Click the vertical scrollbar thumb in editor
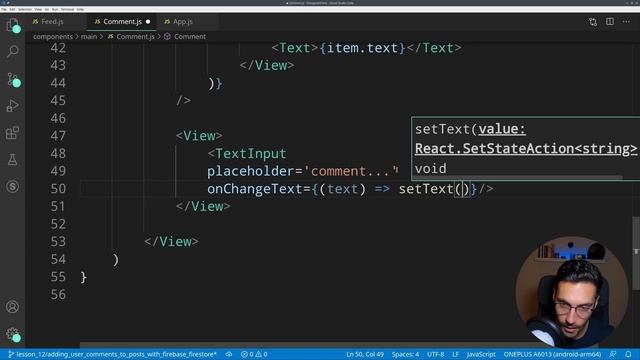The image size is (640, 360). (636, 253)
